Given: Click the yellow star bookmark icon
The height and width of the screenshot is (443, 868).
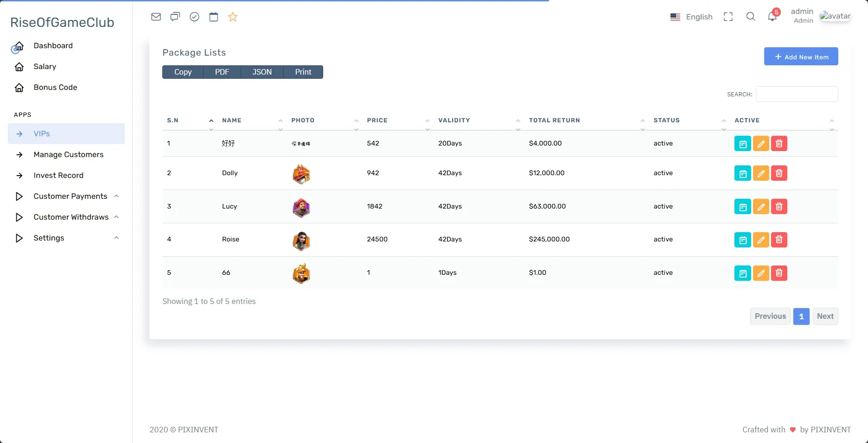Looking at the screenshot, I should tap(233, 17).
